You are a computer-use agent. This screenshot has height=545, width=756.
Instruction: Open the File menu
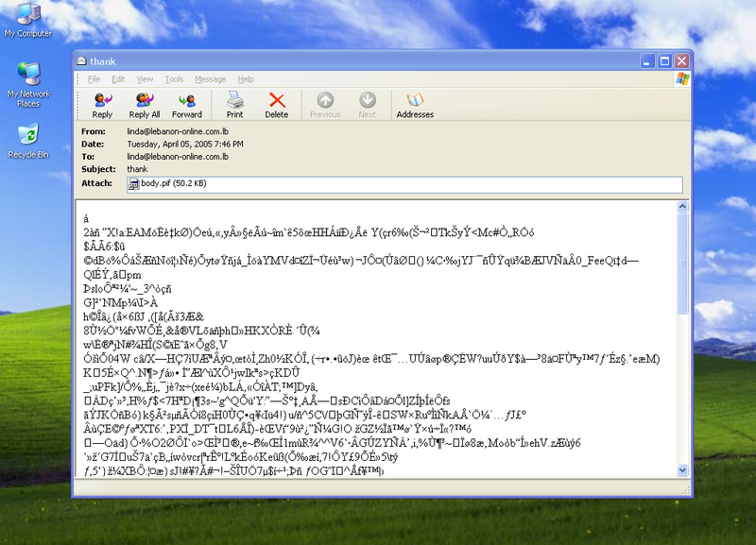click(x=94, y=79)
